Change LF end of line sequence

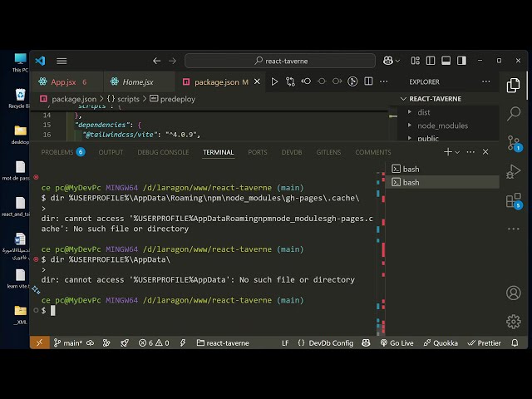285,343
